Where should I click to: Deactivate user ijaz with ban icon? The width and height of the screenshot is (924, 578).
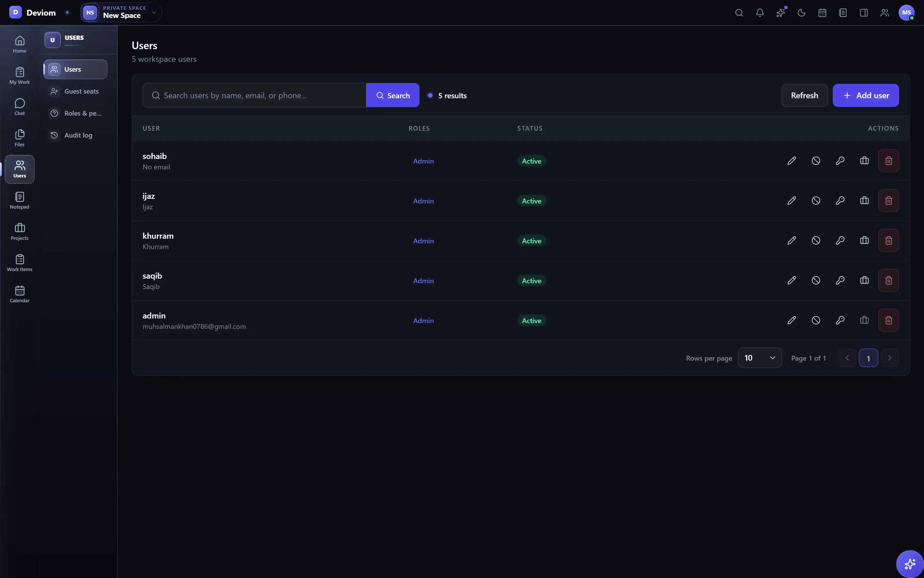point(816,201)
